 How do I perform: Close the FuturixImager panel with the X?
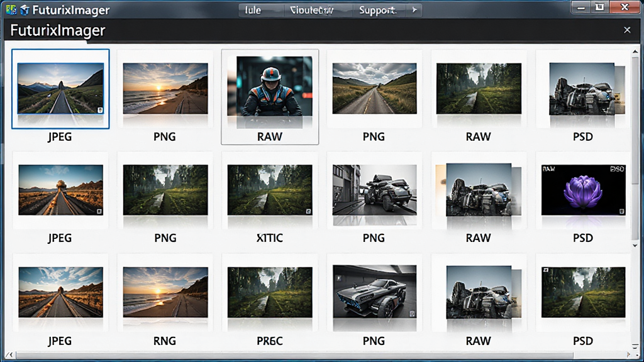pos(627,30)
